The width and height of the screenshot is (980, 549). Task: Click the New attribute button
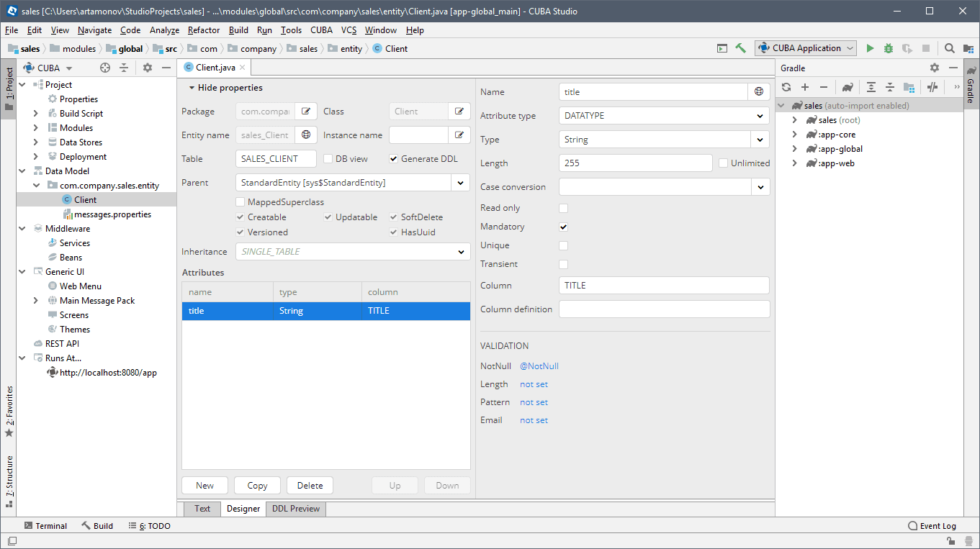[204, 486]
